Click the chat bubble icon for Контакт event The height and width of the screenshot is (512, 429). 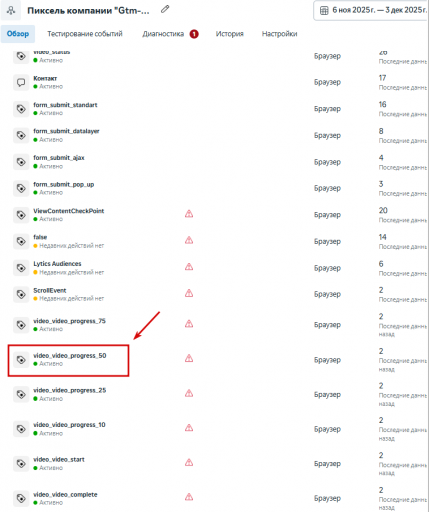(21, 82)
